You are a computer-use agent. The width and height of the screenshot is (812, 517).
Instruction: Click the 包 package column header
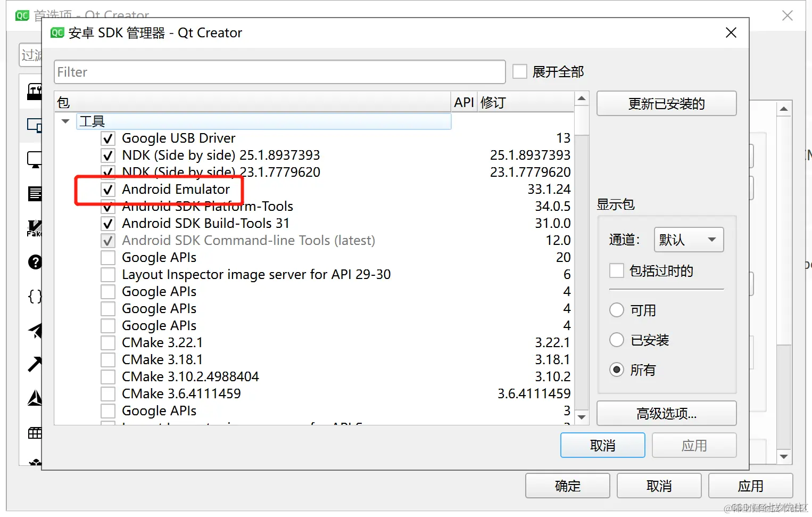pyautogui.click(x=253, y=102)
